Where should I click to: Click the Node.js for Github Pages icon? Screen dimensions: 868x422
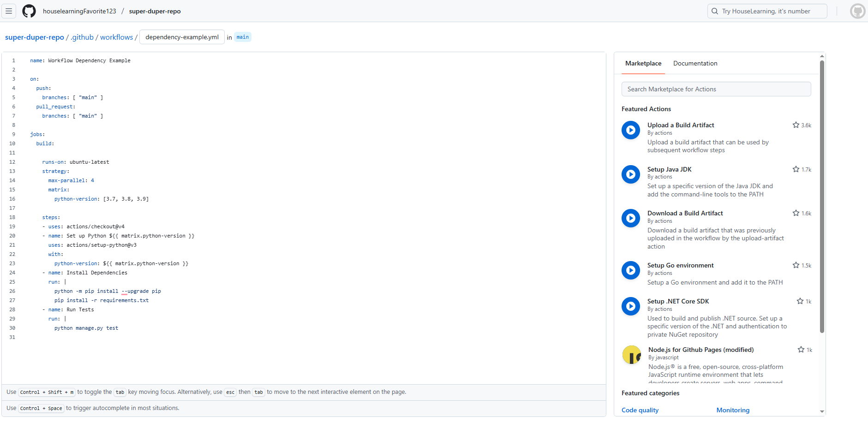[x=631, y=355]
